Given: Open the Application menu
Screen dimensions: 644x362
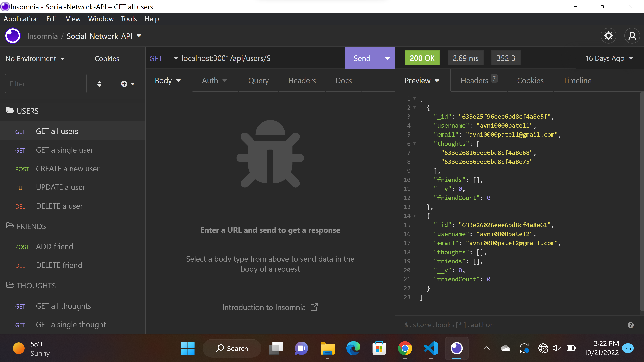Looking at the screenshot, I should (21, 19).
